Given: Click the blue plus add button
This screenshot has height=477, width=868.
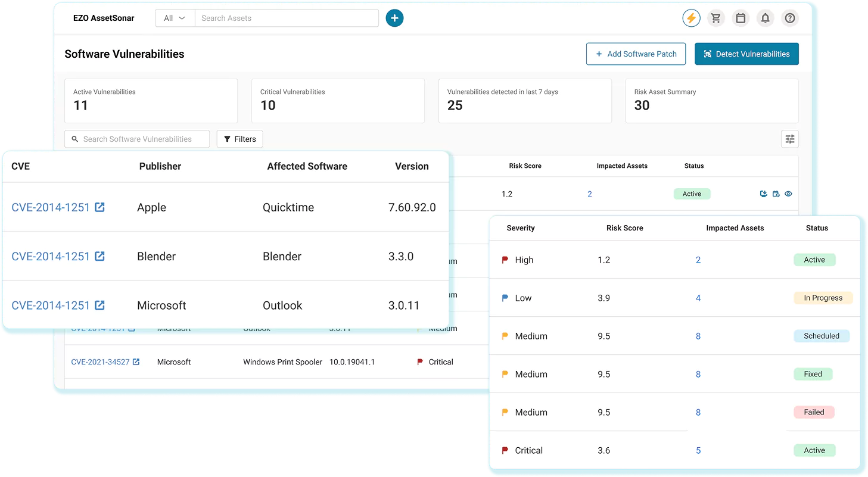Looking at the screenshot, I should point(394,18).
